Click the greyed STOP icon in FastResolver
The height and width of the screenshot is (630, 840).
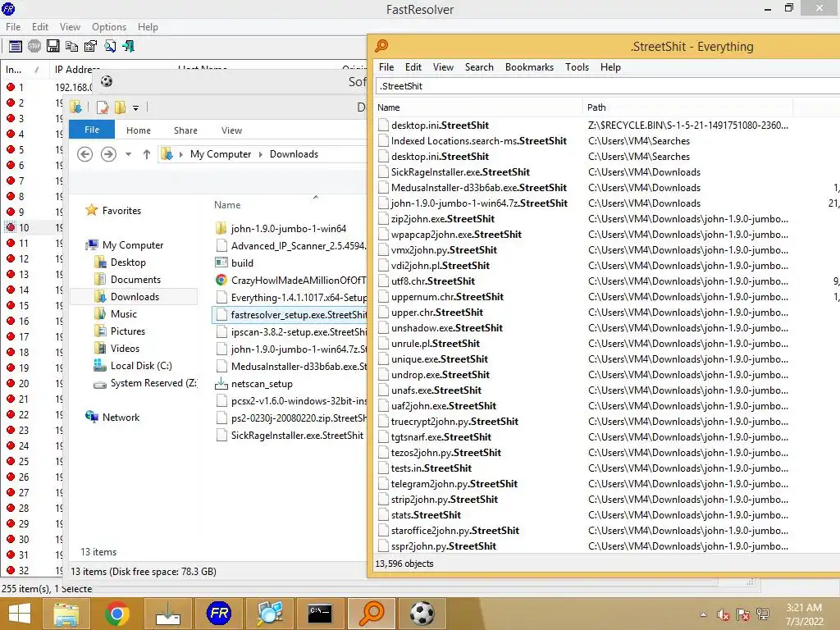[x=34, y=46]
